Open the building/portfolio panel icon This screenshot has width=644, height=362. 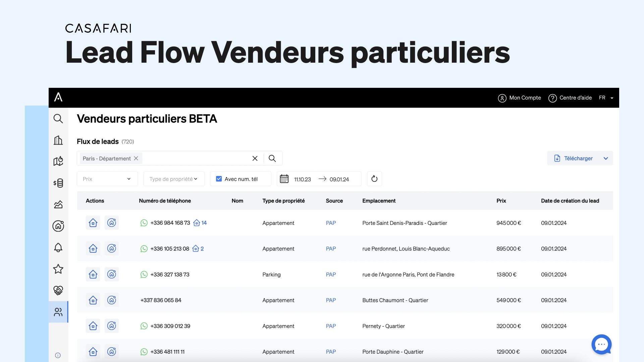(x=58, y=140)
